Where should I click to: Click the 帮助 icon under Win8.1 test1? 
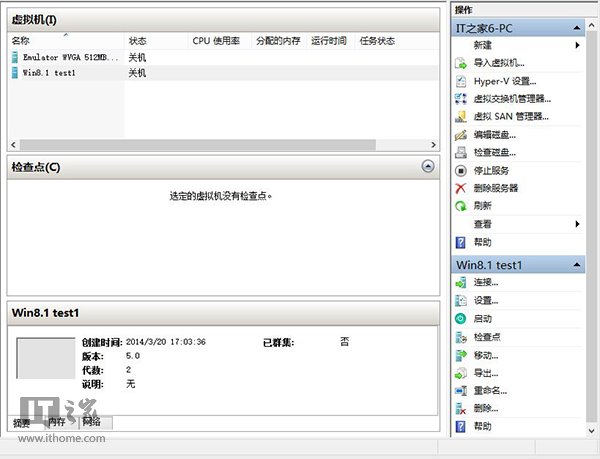coord(461,426)
